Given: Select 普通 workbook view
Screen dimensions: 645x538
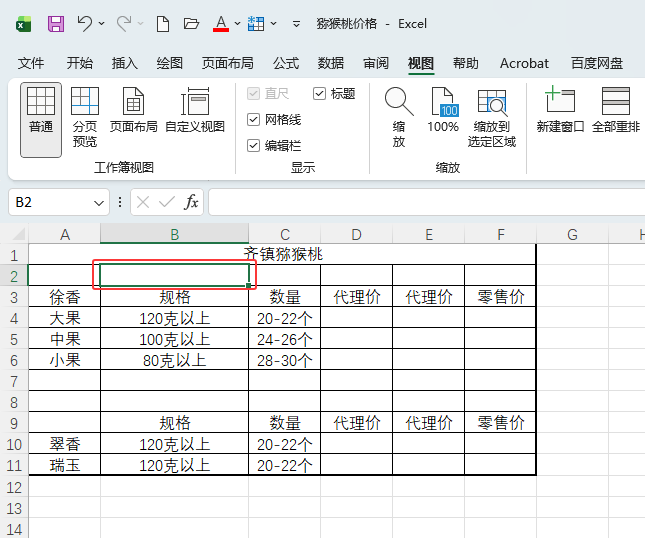Looking at the screenshot, I should pyautogui.click(x=41, y=119).
